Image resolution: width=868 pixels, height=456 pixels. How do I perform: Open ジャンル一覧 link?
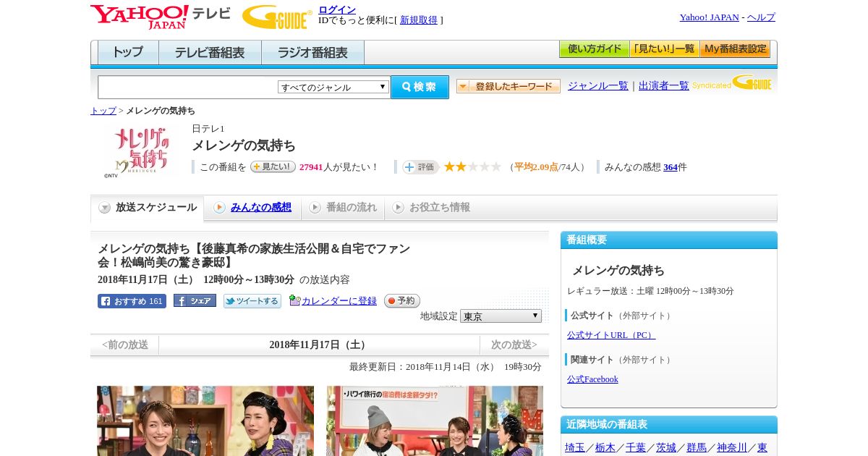point(598,86)
